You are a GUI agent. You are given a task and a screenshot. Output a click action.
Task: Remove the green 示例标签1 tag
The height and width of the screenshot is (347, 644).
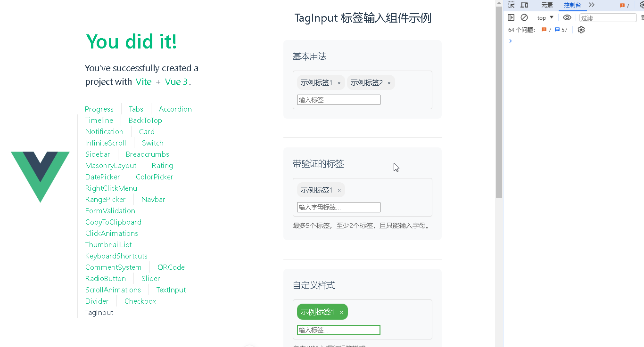coord(341,312)
